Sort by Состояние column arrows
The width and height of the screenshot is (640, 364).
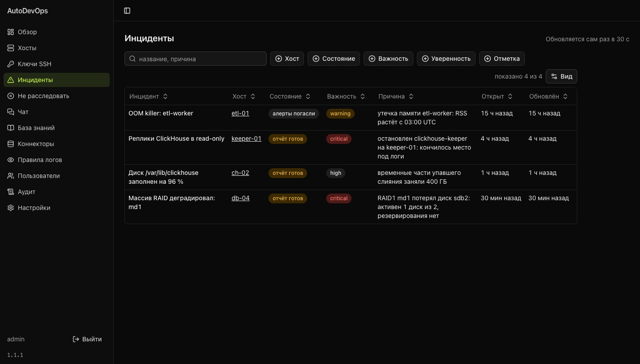pyautogui.click(x=308, y=96)
